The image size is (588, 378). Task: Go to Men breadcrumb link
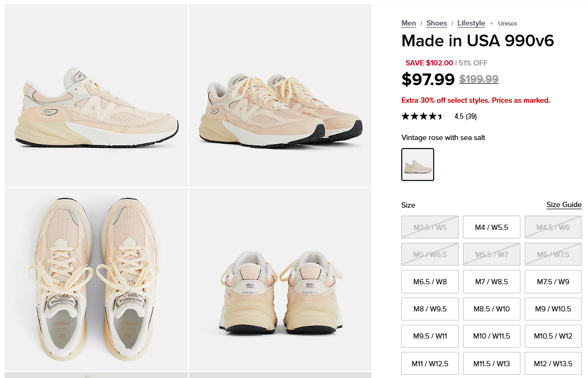tap(409, 23)
